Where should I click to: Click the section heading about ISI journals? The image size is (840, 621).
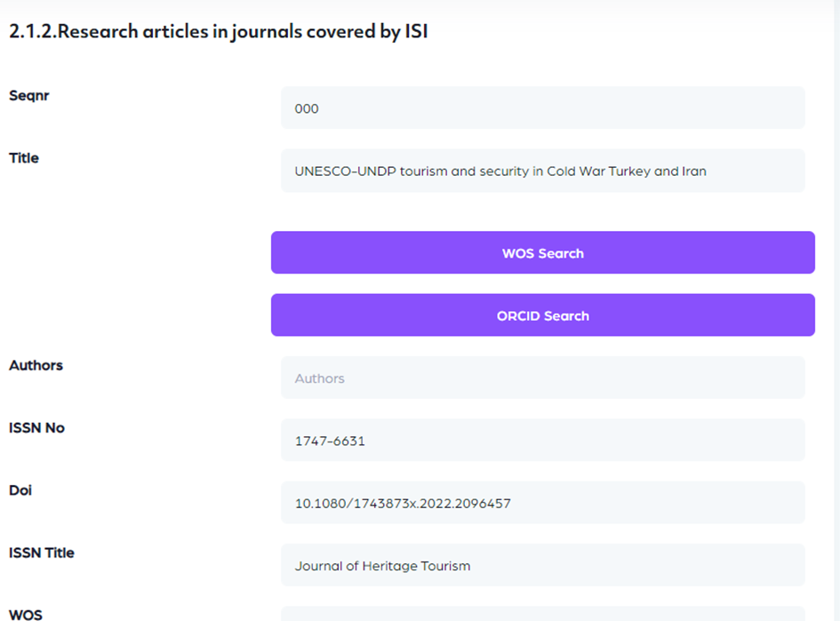219,33
